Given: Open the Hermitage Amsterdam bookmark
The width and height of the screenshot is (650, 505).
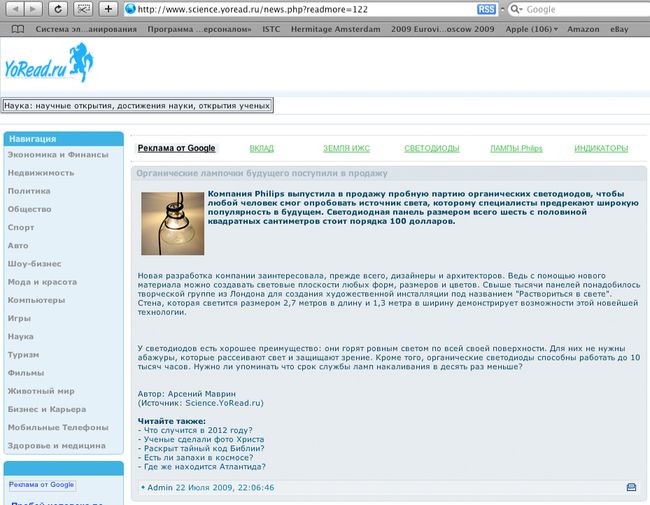Looking at the screenshot, I should point(335,29).
